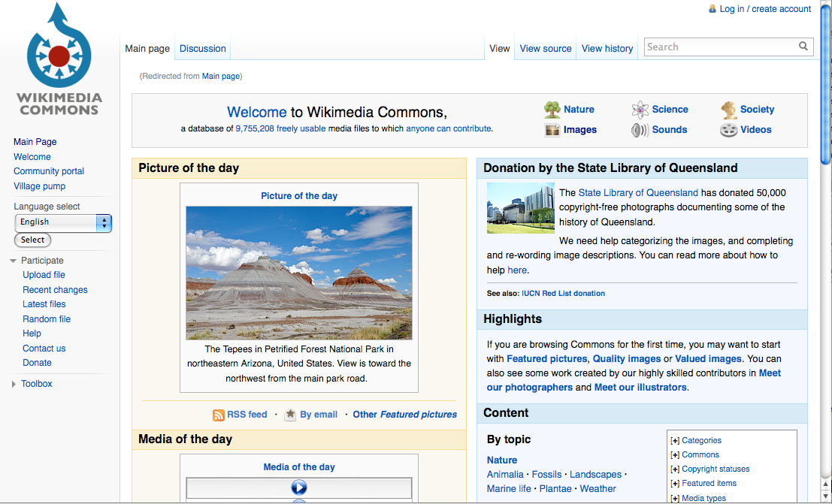Click the vertical scrollbar thumb
The image size is (832, 504).
pyautogui.click(x=825, y=85)
